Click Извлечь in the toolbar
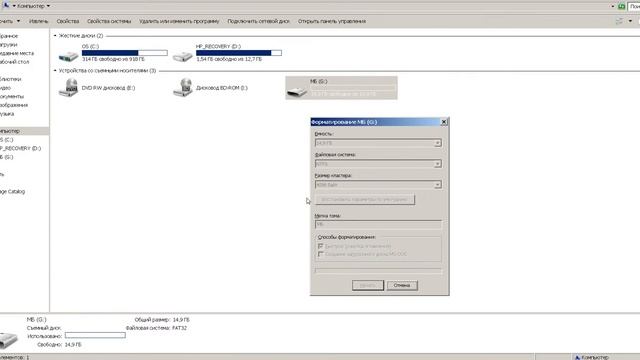 pyautogui.click(x=38, y=21)
